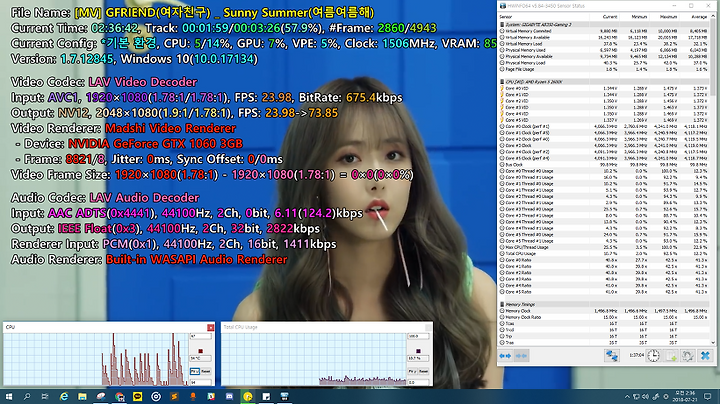Collapse System GIGABYTE sensor group

tap(502, 24)
